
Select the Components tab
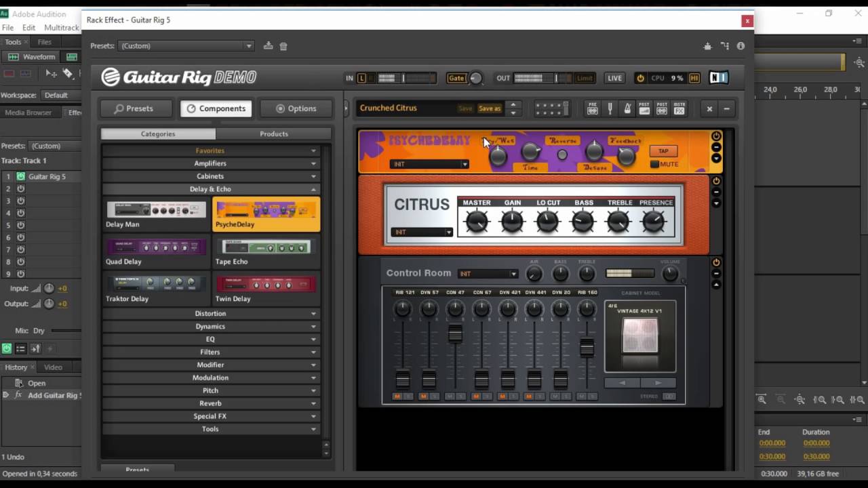[216, 108]
